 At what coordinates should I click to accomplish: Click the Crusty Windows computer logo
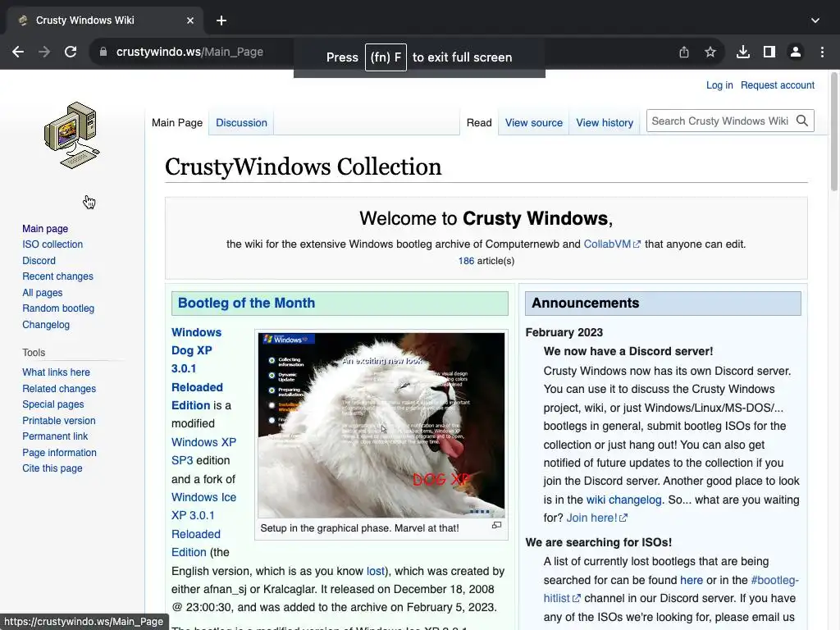72,135
